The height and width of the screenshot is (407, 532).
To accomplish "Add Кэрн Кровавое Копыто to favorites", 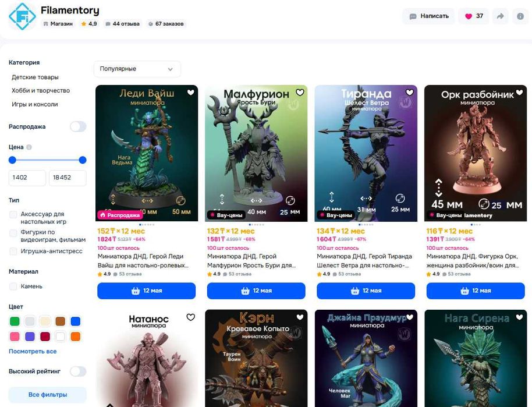I will pos(300,317).
